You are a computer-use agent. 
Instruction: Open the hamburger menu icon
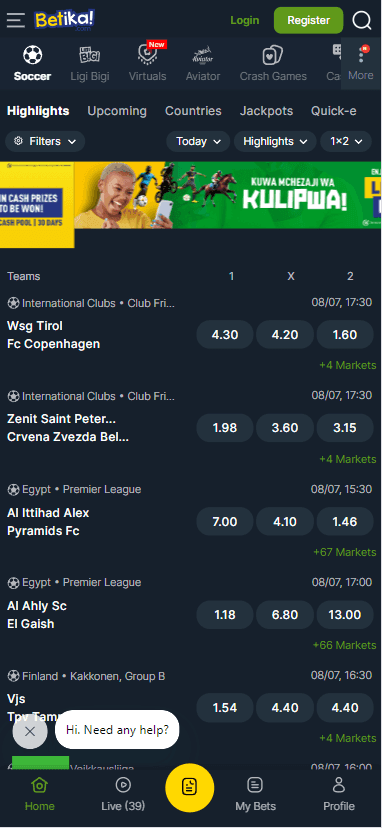pyautogui.click(x=16, y=20)
